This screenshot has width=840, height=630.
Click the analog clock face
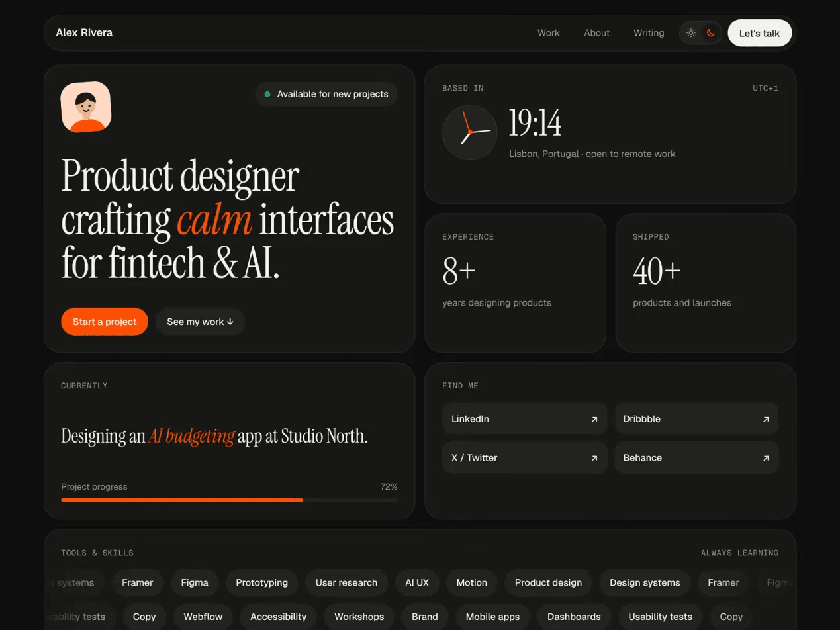(469, 132)
